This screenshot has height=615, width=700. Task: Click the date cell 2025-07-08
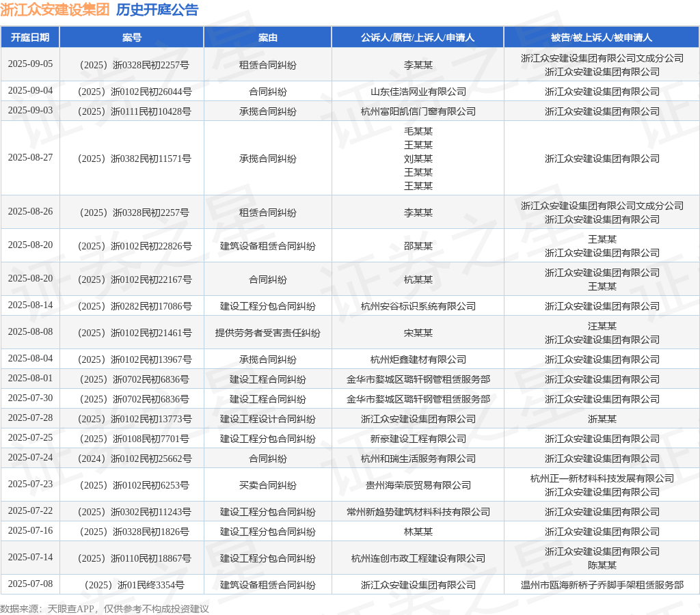[x=30, y=584]
